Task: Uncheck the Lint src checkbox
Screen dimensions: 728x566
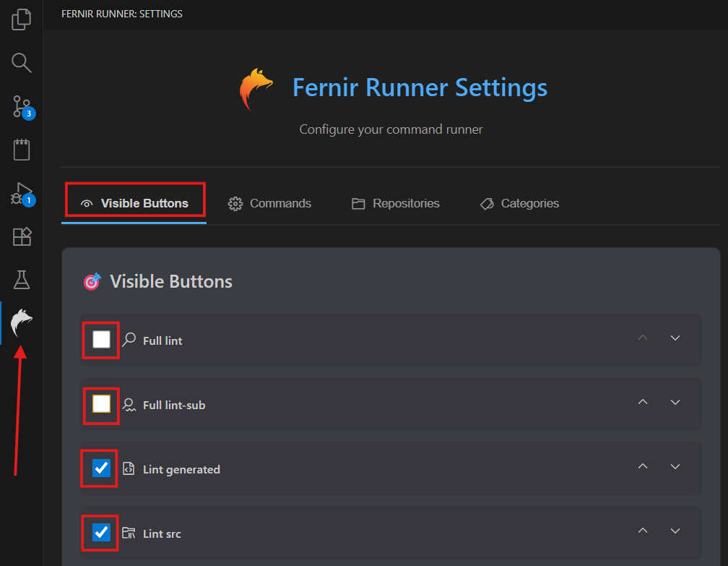Action: tap(101, 532)
